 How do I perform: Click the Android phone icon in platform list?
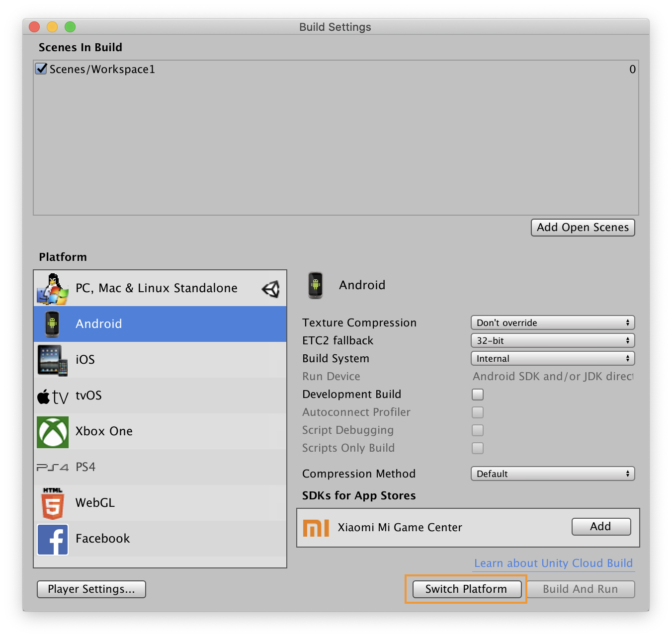click(52, 324)
